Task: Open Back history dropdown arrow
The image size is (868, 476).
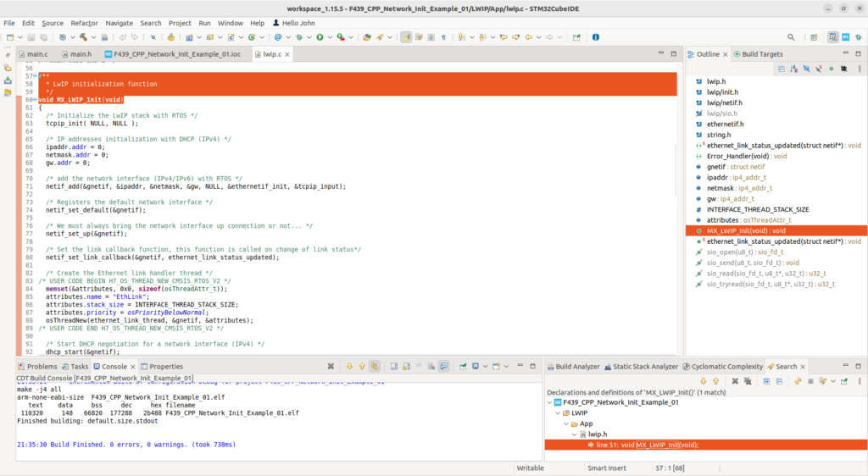Action: pos(538,37)
